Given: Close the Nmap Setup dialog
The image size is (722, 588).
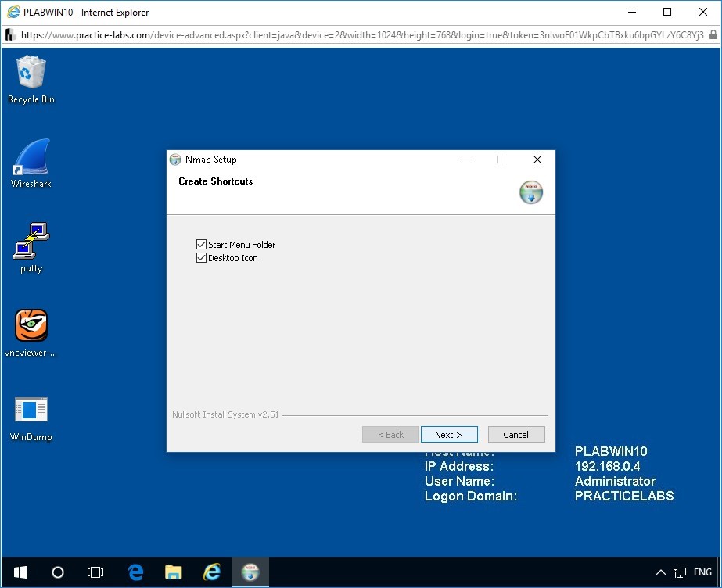Looking at the screenshot, I should 537,160.
